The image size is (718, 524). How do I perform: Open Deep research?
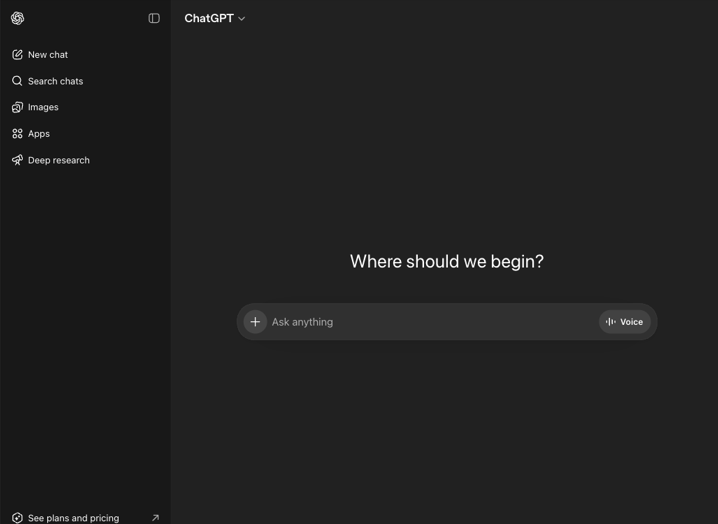[x=85, y=160]
